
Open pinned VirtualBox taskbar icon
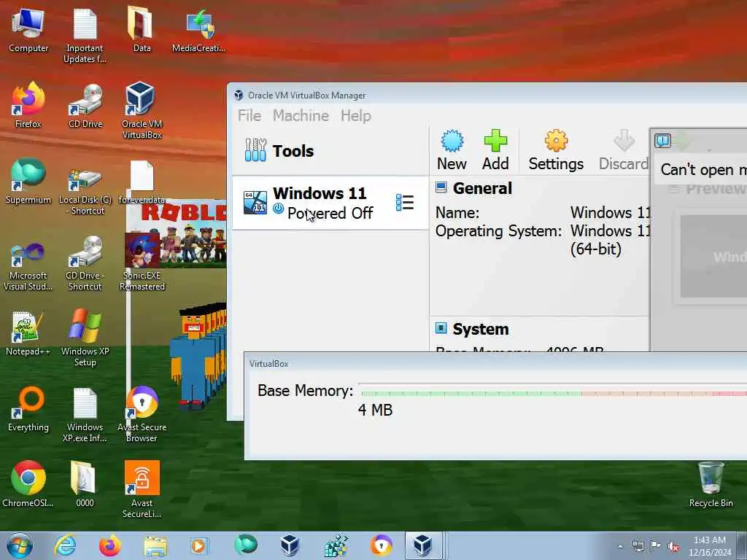290,545
